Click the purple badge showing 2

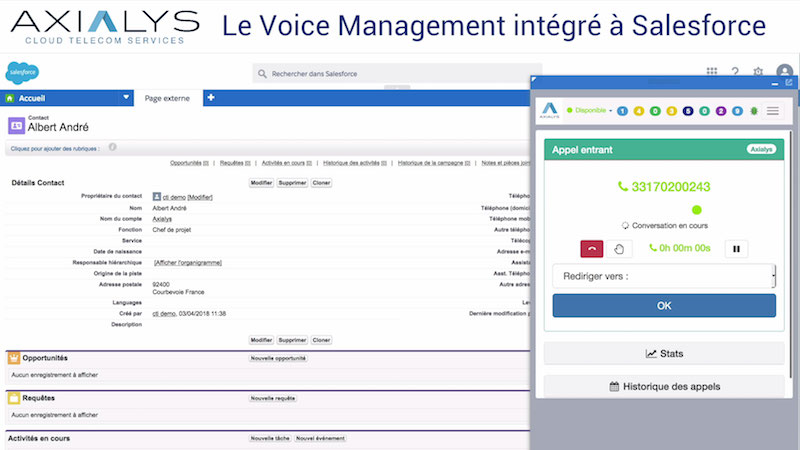[x=720, y=111]
